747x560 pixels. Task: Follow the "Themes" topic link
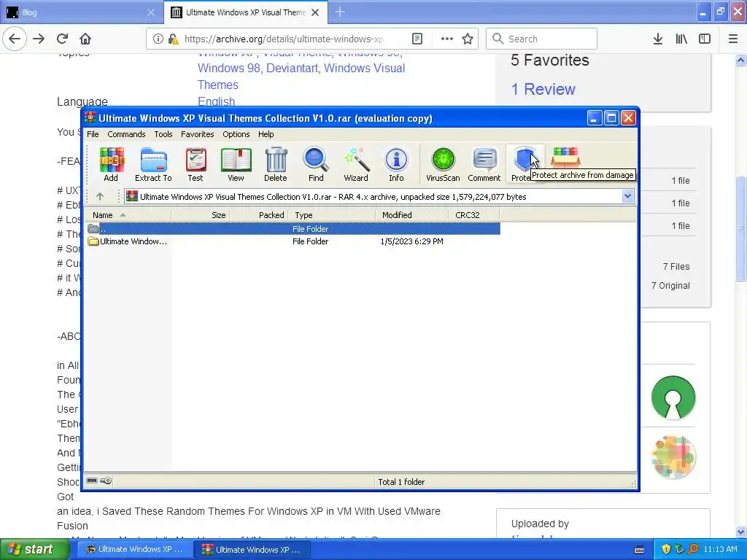pos(217,85)
